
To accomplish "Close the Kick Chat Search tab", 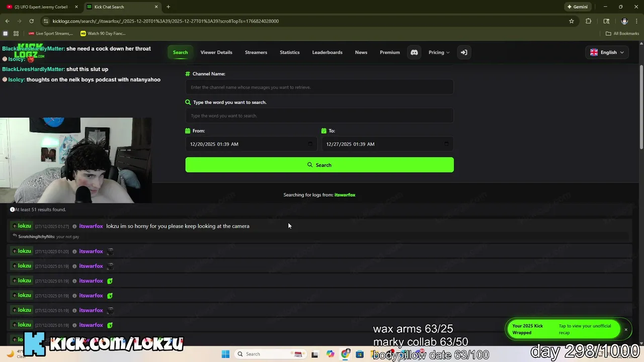I will coord(156,7).
